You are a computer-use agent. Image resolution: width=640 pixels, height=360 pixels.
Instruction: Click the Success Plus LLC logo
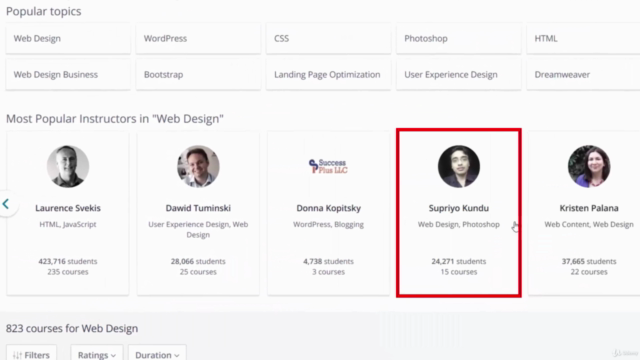pos(328,167)
